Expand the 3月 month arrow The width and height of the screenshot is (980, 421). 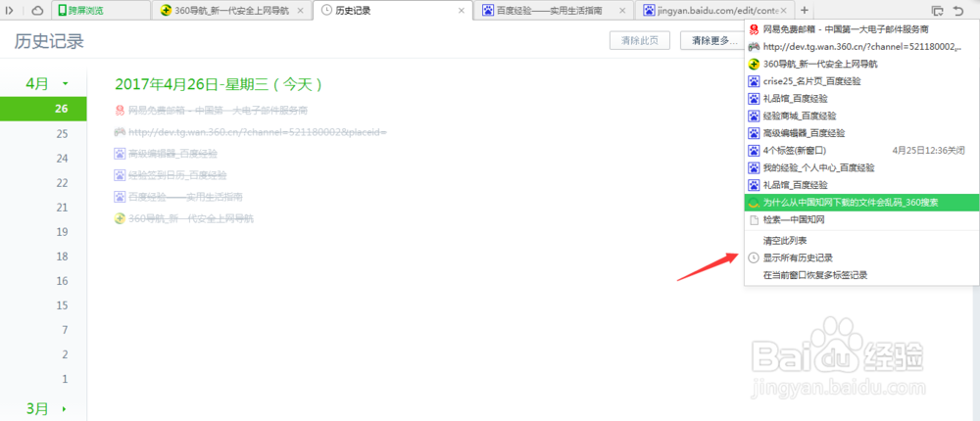[x=63, y=409]
